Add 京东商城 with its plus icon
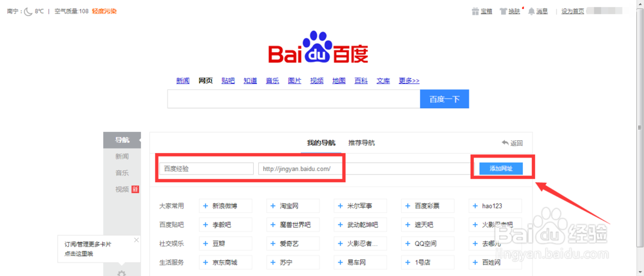The image size is (644, 276). (x=206, y=262)
